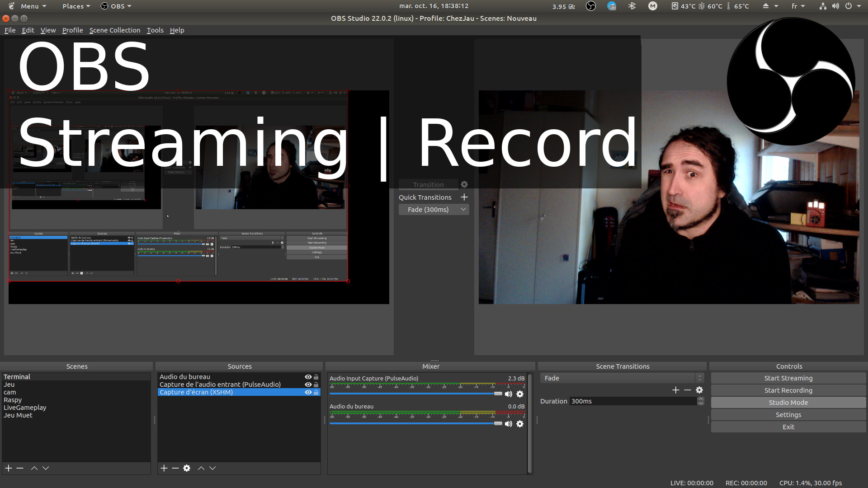Open Bluetooth indicator in top panel
Screen dimensions: 868x488
632,6
